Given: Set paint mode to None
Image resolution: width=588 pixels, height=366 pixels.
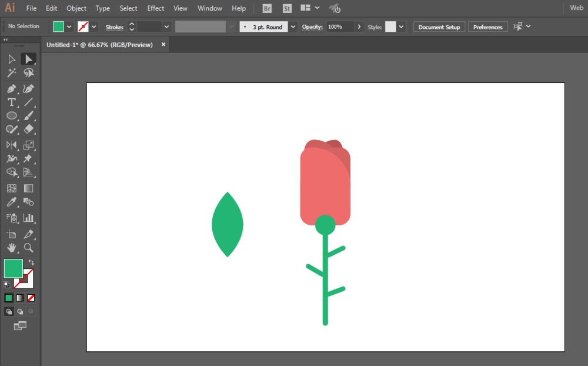Looking at the screenshot, I should pos(31,298).
